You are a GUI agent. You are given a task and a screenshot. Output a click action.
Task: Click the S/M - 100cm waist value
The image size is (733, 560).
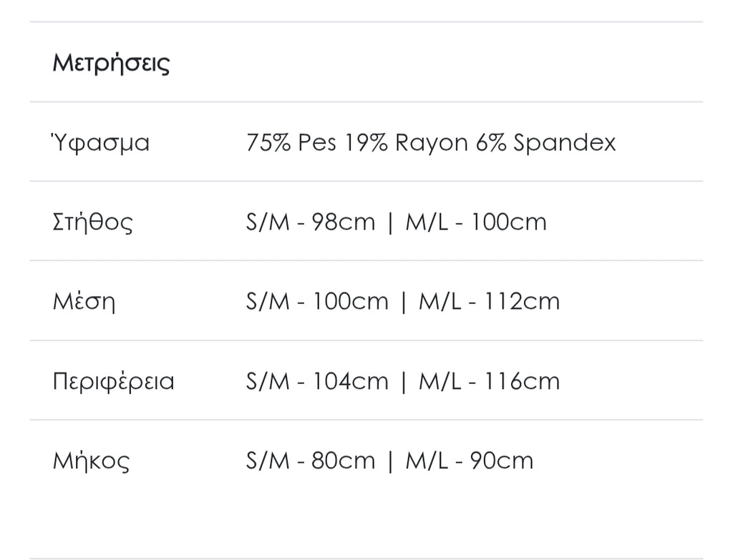(316, 301)
